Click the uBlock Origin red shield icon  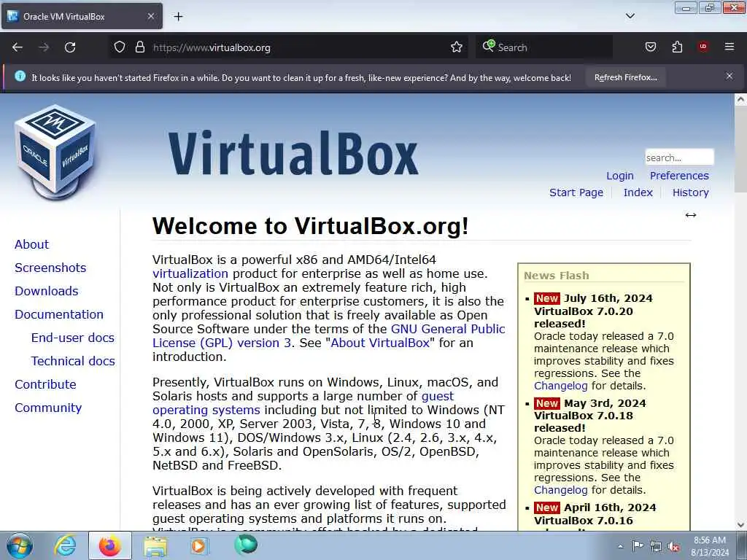point(703,47)
